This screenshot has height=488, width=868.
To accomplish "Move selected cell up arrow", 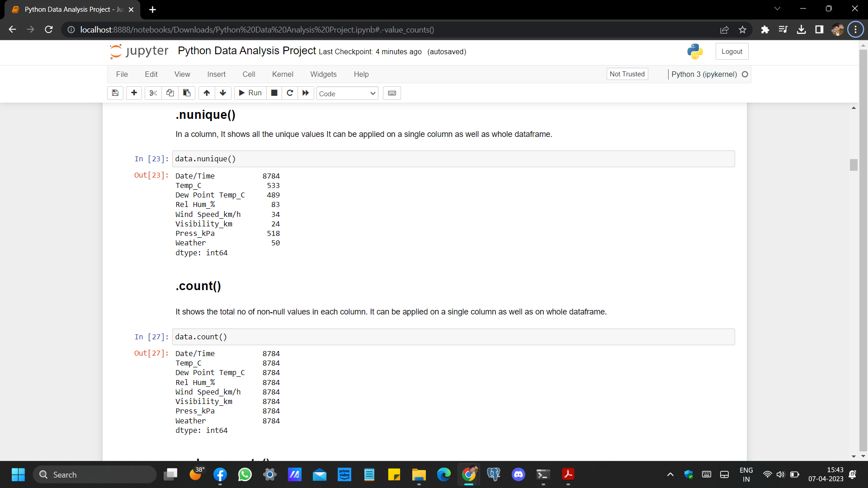I will tap(207, 93).
